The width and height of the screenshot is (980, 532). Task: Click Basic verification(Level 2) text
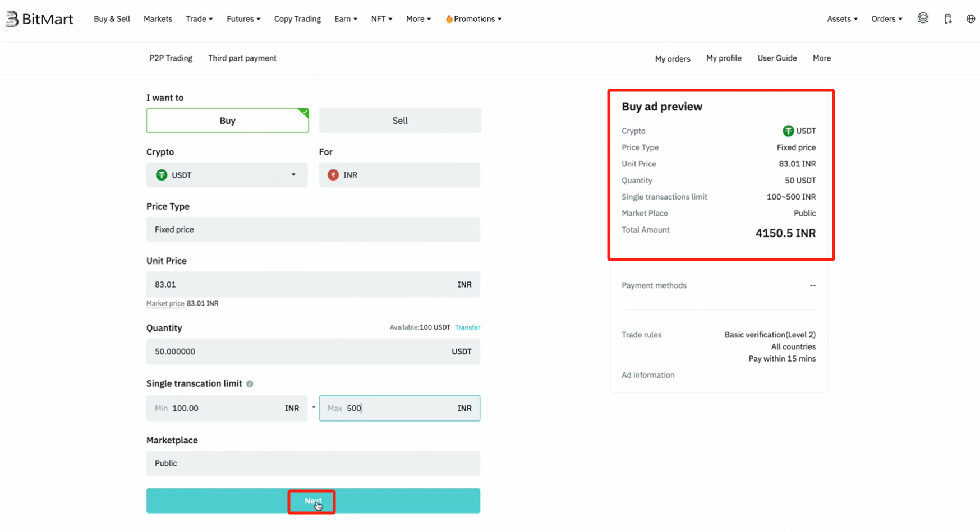click(x=770, y=335)
